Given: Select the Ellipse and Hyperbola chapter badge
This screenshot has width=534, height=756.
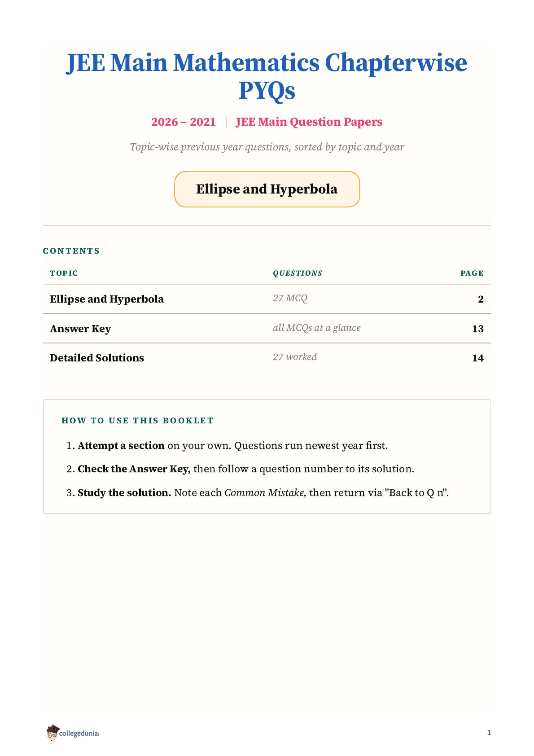Looking at the screenshot, I should 267,189.
